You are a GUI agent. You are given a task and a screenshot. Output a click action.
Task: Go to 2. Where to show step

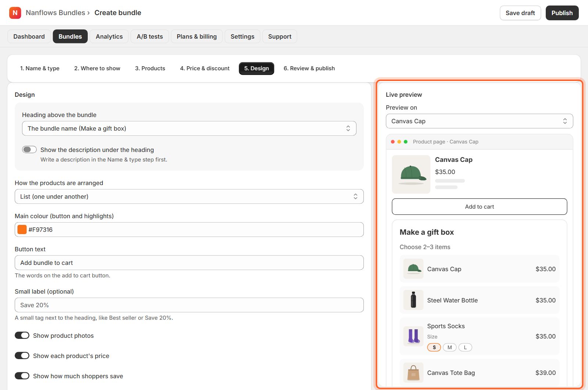click(97, 68)
